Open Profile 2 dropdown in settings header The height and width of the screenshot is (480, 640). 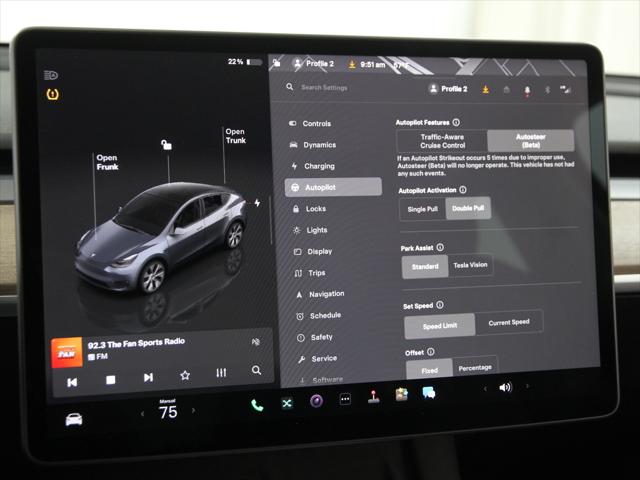(x=448, y=89)
